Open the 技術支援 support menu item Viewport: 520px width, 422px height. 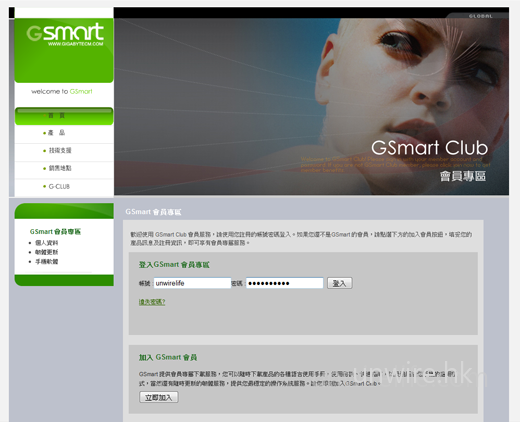(60, 150)
